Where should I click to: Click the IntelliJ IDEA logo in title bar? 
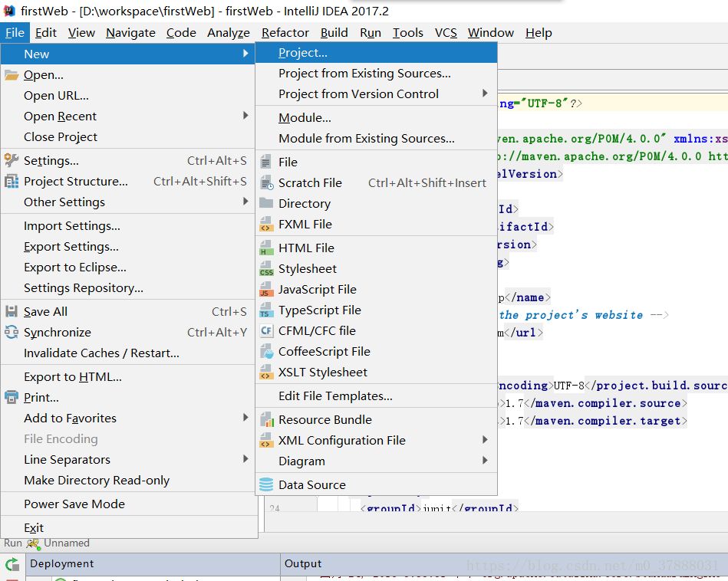pos(9,10)
